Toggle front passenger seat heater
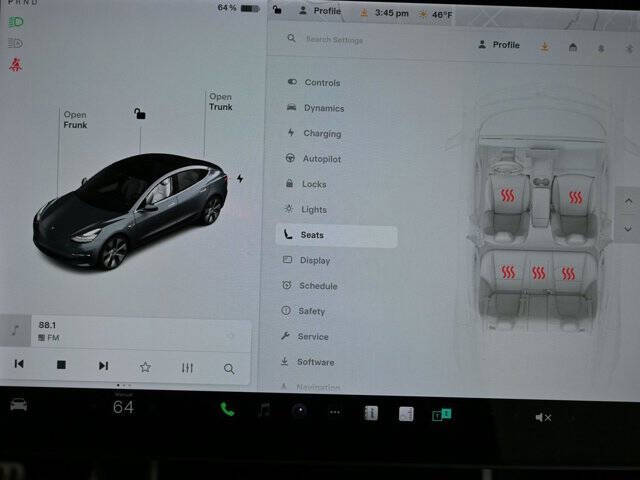Screen dimensions: 640x480 click(576, 198)
